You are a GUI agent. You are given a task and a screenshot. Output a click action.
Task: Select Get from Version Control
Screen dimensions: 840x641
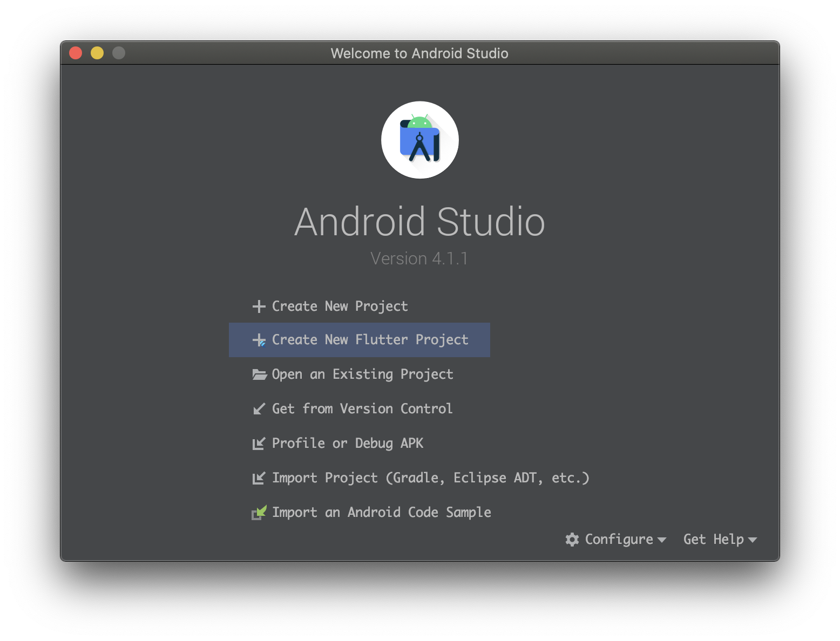[353, 409]
